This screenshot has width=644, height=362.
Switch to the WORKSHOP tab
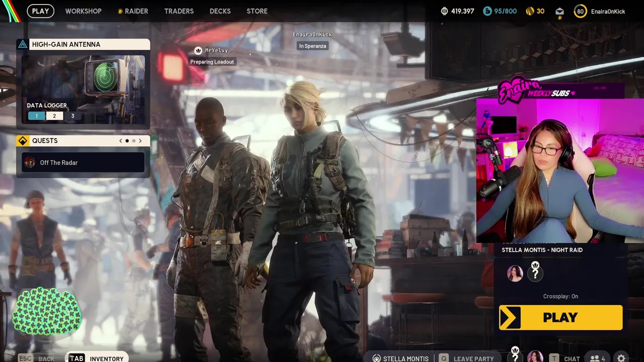83,11
